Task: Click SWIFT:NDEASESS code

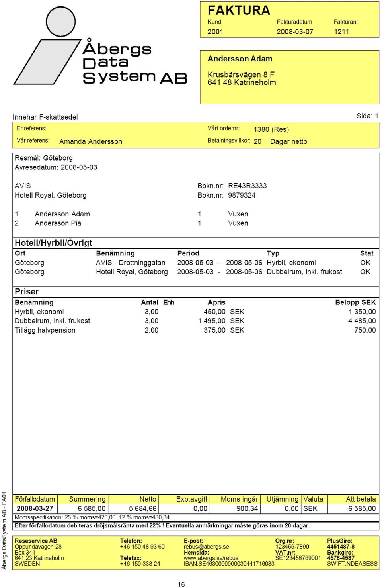Action: point(352,564)
